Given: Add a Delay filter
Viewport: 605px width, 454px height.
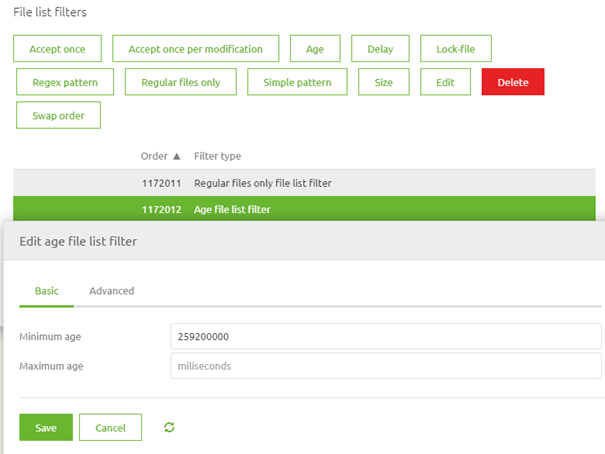Looking at the screenshot, I should pyautogui.click(x=380, y=49).
